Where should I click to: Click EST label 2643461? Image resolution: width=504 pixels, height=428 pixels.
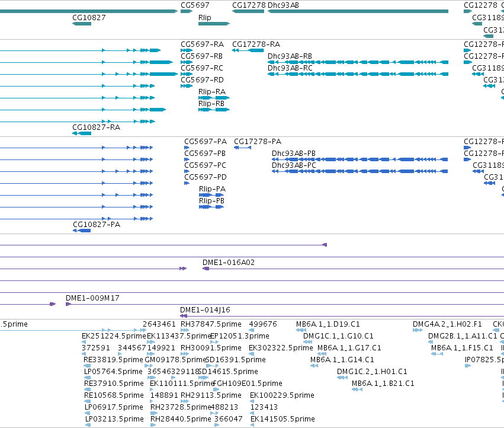[159, 324]
